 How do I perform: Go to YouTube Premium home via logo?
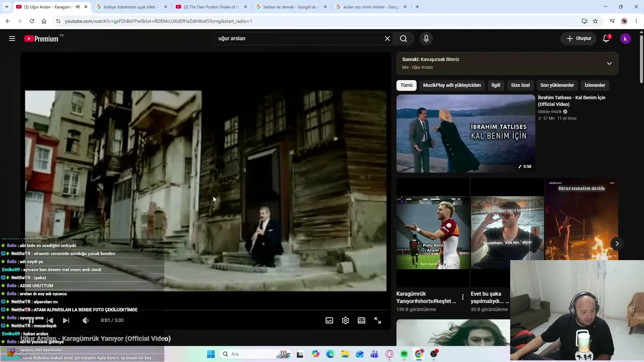[41, 39]
